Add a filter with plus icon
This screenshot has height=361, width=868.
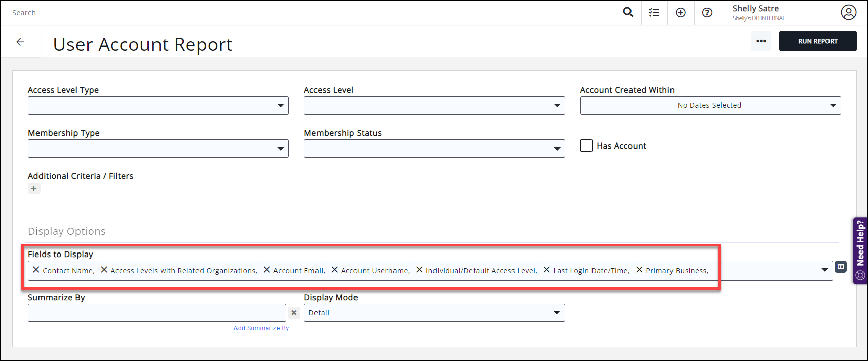point(34,189)
